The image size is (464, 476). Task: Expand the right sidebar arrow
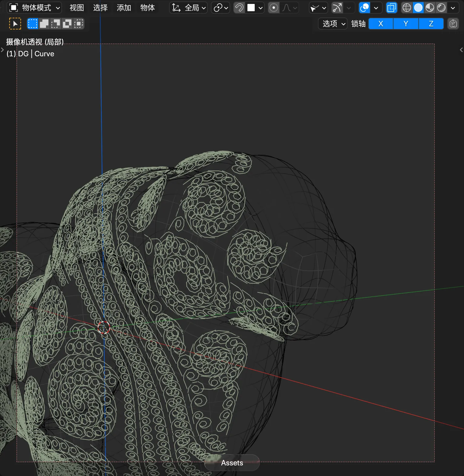tap(461, 50)
